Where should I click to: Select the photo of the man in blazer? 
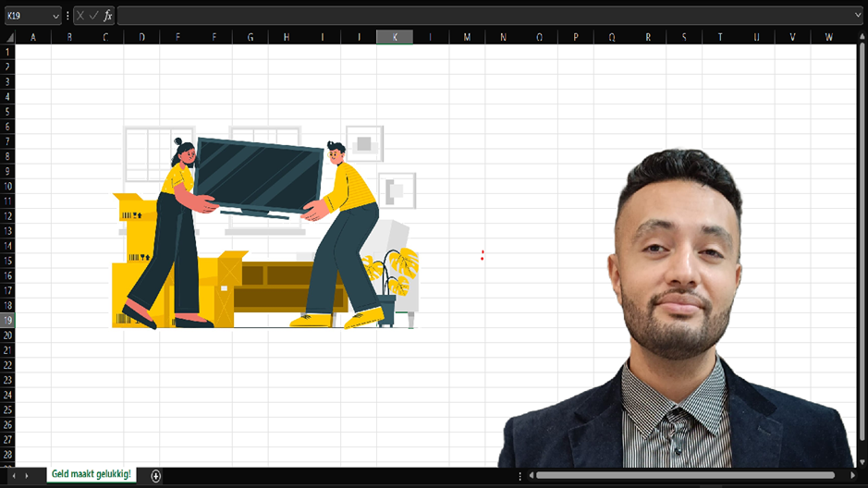pyautogui.click(x=677, y=314)
